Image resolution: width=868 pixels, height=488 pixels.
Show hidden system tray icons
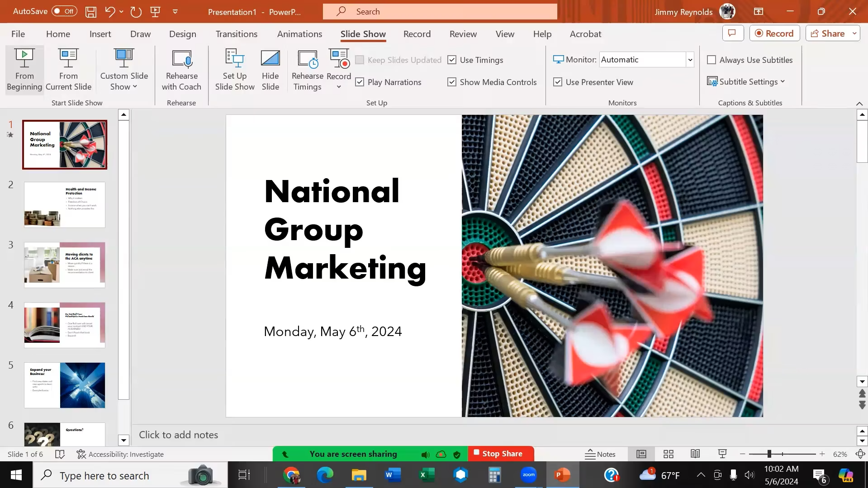pyautogui.click(x=701, y=475)
